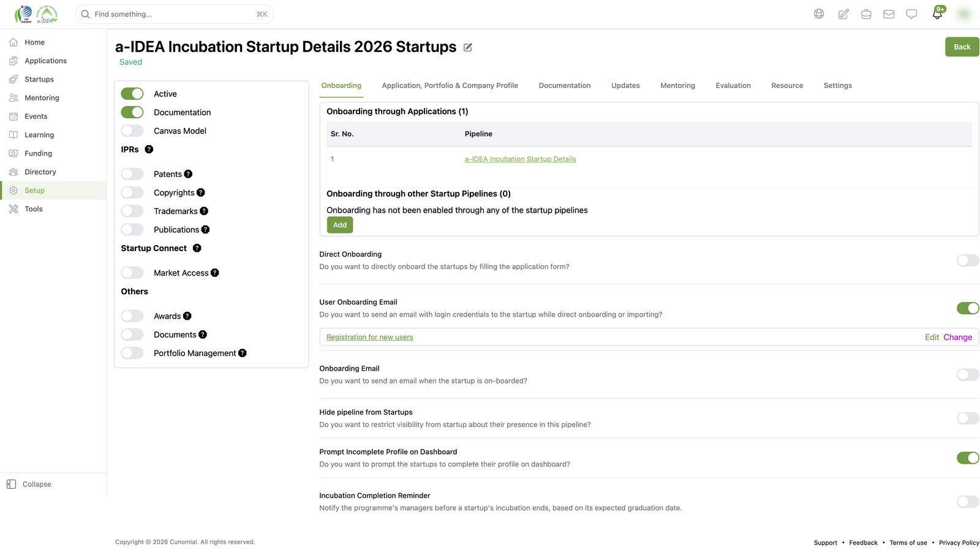Enable the Canvas Model toggle

pyautogui.click(x=132, y=131)
